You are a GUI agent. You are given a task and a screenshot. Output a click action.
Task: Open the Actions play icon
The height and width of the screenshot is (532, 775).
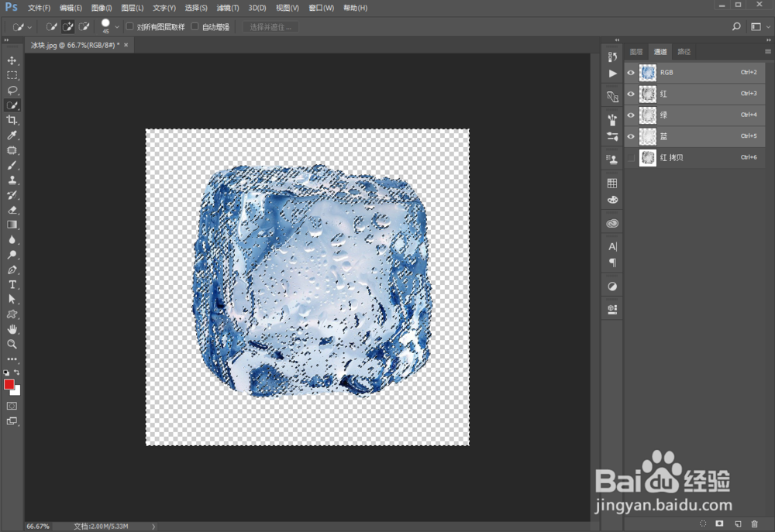[x=612, y=74]
